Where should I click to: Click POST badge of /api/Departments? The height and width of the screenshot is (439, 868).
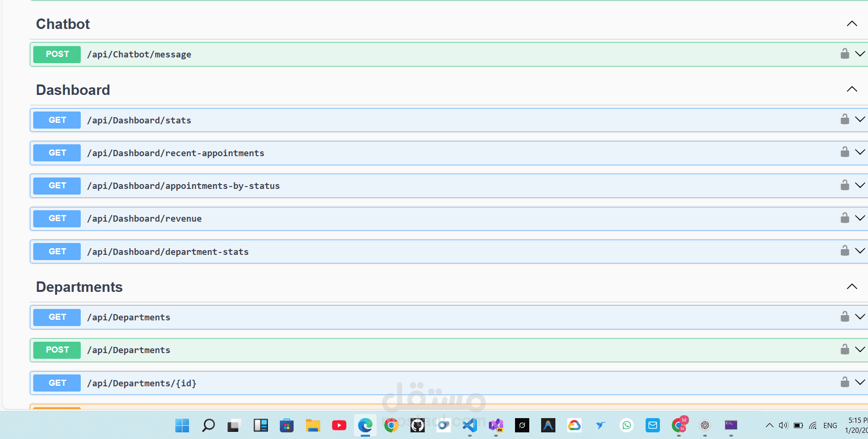(x=57, y=350)
